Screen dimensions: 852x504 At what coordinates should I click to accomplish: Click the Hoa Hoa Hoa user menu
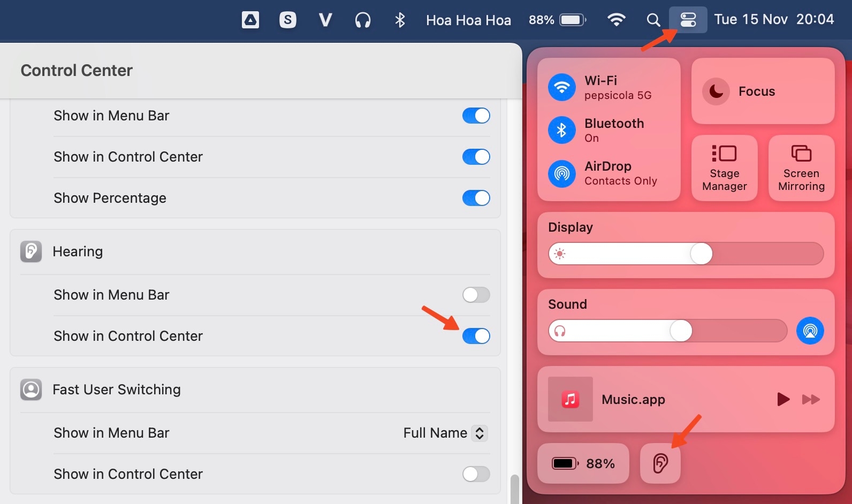click(x=468, y=20)
